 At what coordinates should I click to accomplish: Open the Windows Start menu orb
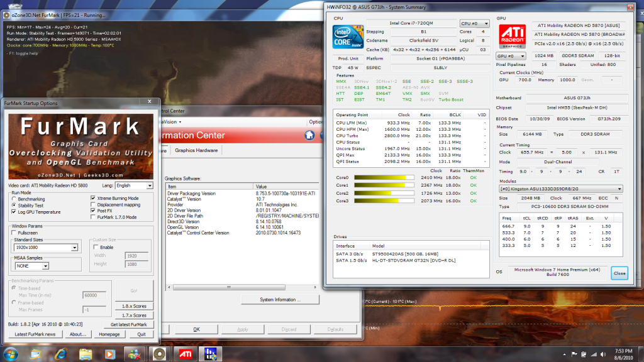[11, 354]
